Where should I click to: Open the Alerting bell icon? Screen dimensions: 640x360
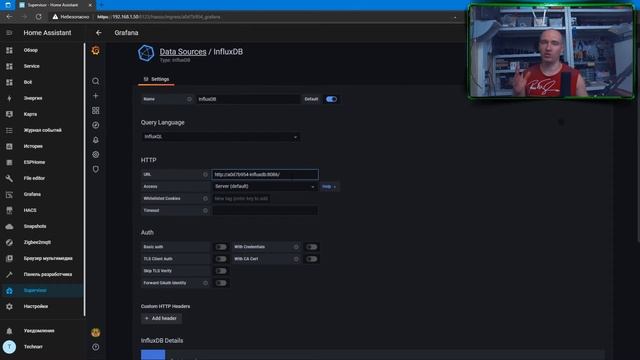tap(96, 140)
